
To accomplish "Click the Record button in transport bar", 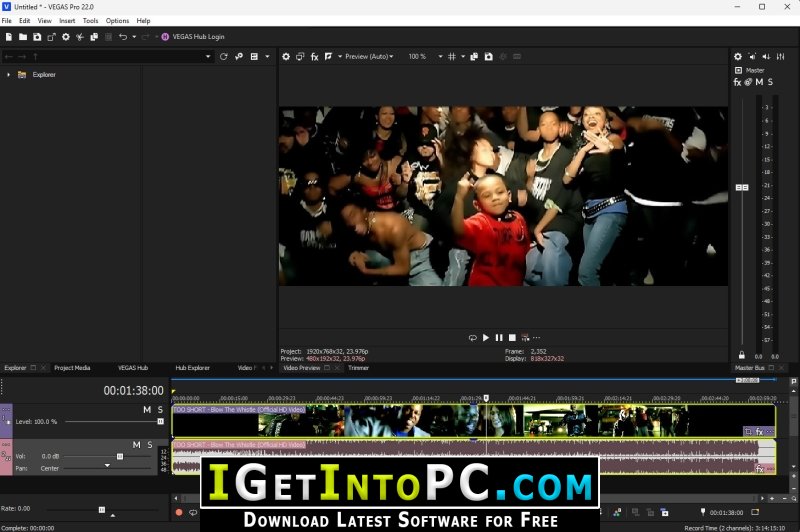I will point(179,512).
